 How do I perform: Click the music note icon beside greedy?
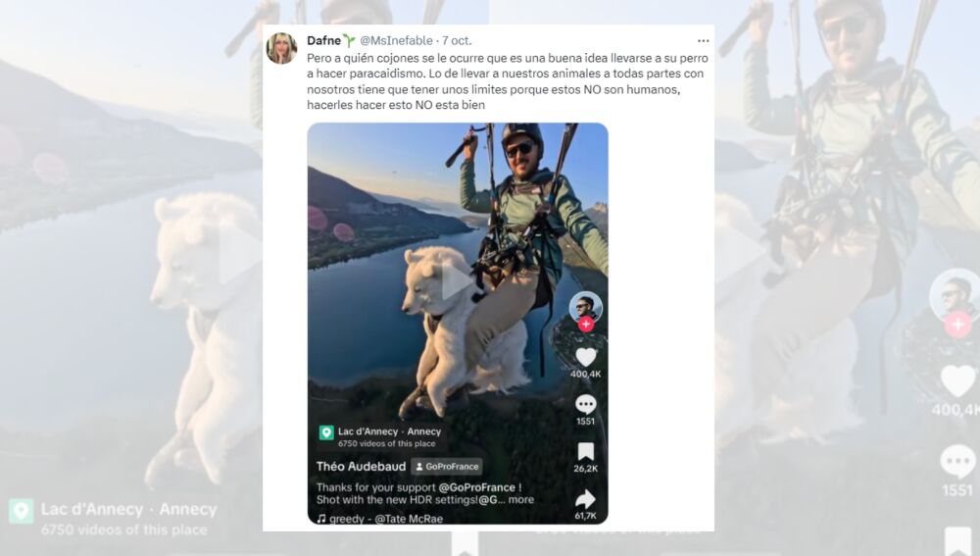(x=321, y=519)
